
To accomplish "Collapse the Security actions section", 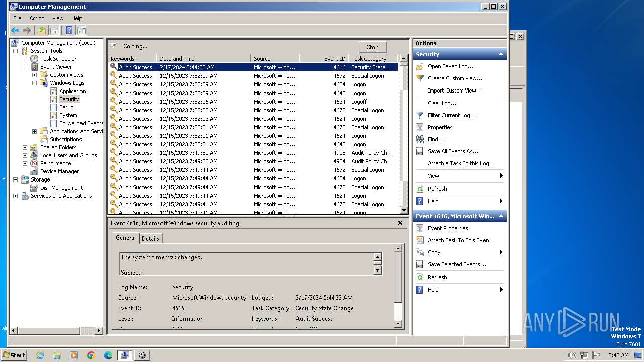I will pos(501,54).
